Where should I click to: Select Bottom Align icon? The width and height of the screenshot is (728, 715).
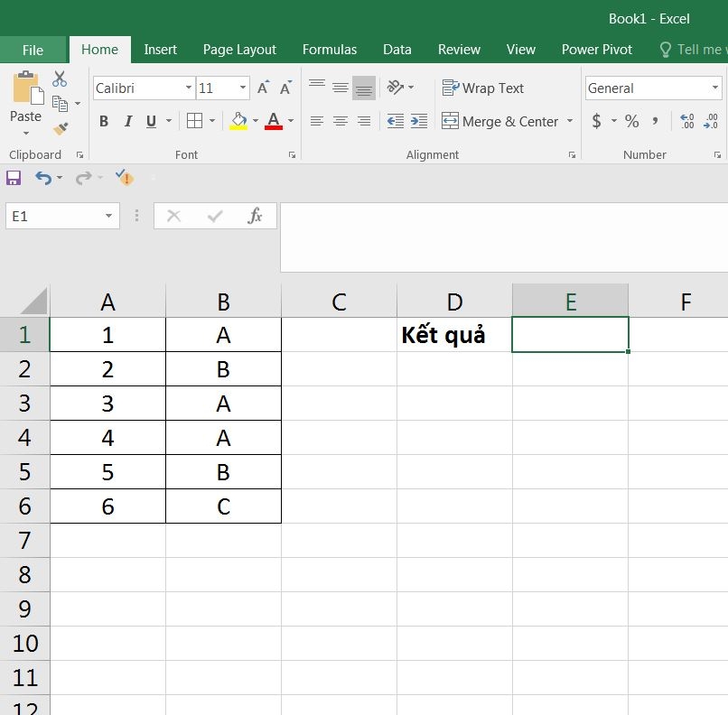[364, 88]
